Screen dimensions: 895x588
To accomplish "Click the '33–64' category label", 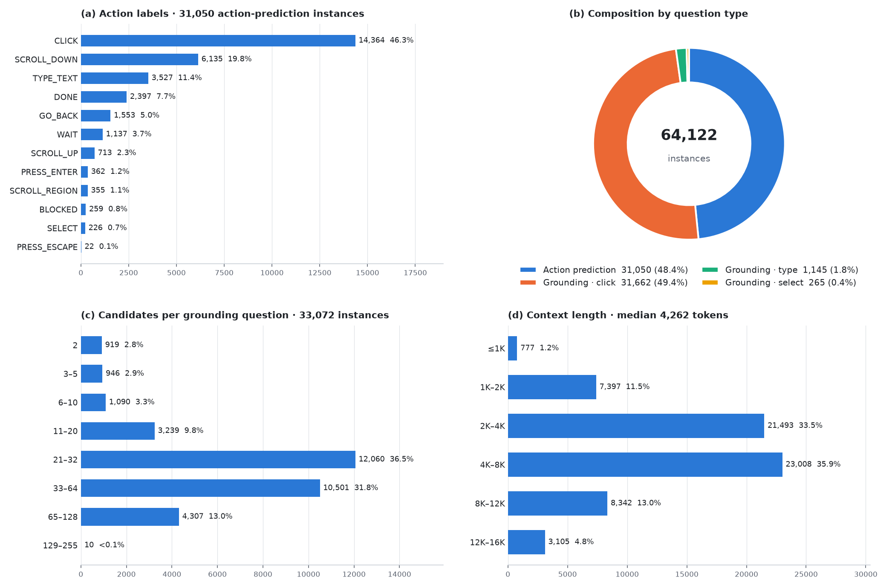I will tap(65, 488).
